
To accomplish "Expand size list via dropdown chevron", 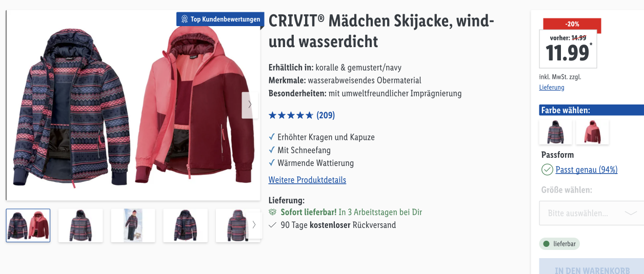I will click(631, 213).
